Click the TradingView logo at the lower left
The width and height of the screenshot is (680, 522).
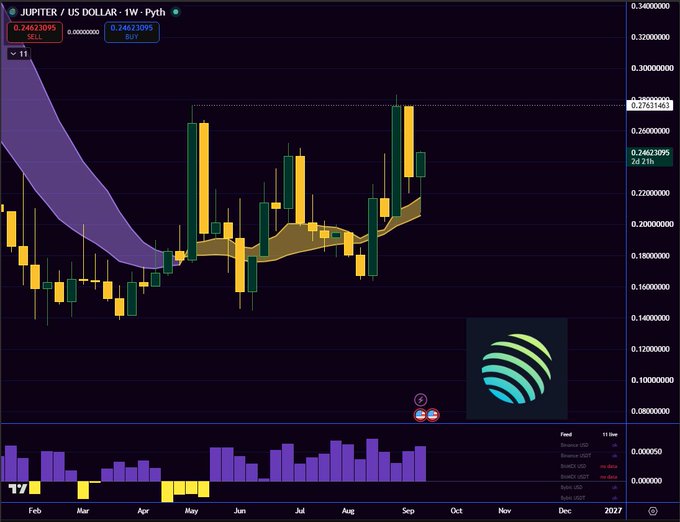(x=18, y=489)
